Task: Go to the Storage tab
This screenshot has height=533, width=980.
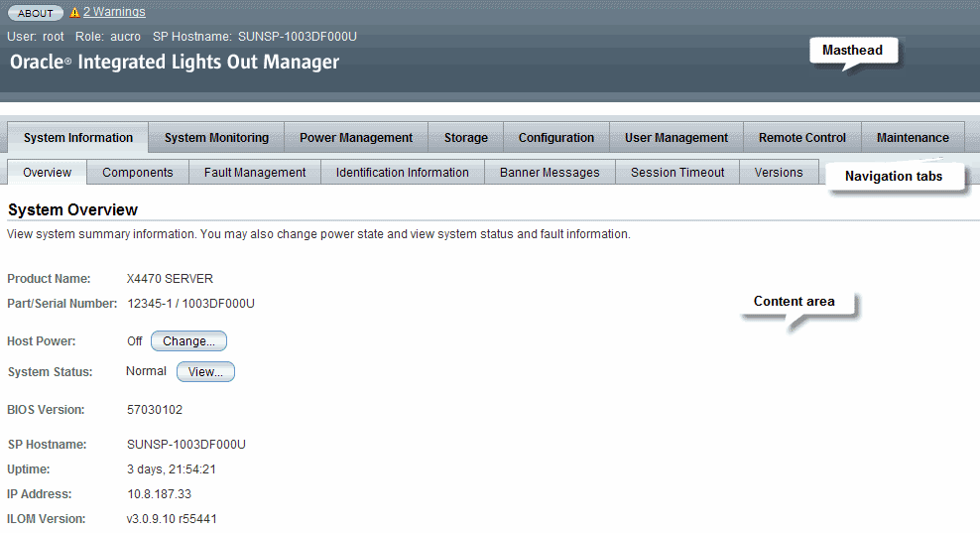Action: click(x=465, y=138)
